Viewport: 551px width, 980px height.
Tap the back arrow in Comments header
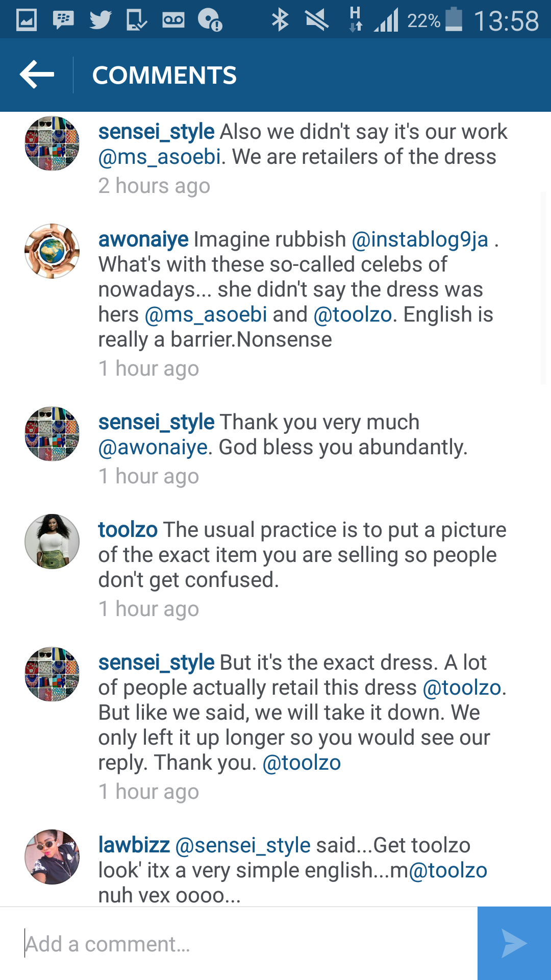(x=37, y=75)
